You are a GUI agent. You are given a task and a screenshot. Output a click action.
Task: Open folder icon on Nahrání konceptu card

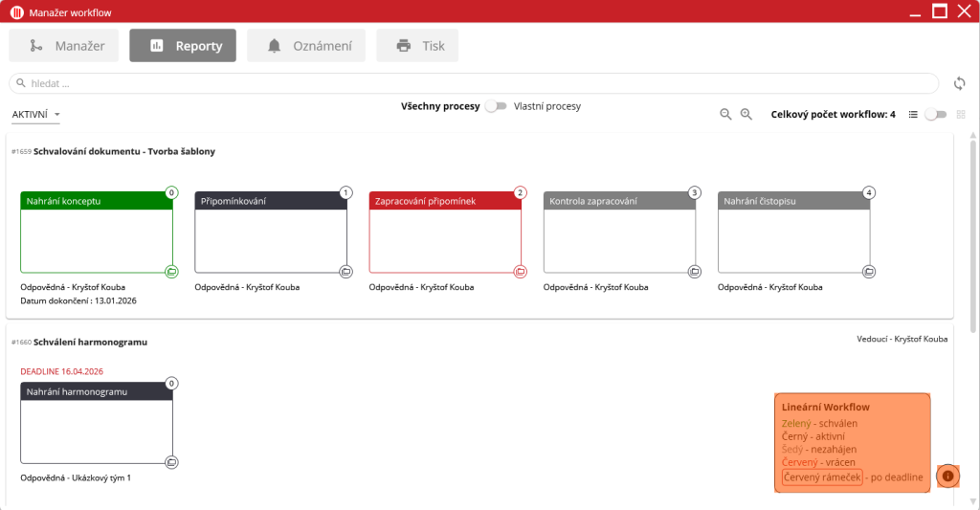click(171, 272)
